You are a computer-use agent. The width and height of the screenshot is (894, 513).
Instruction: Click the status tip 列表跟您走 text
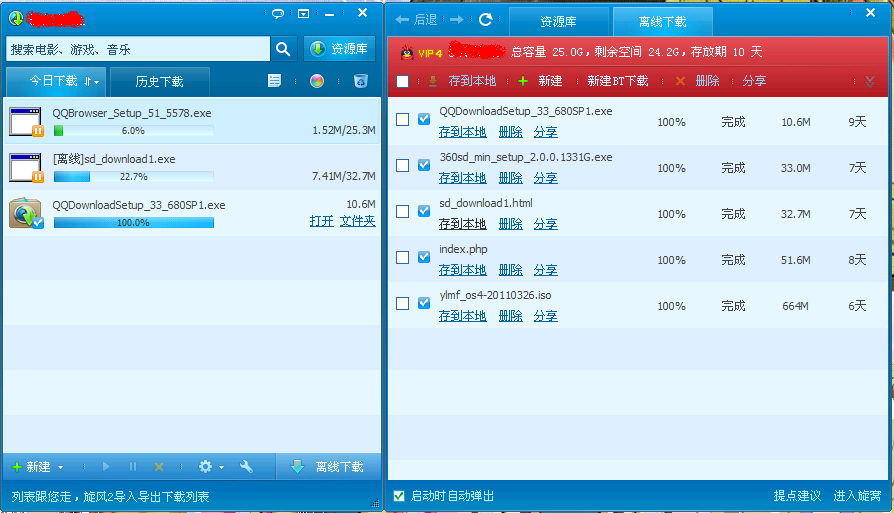tap(111, 496)
